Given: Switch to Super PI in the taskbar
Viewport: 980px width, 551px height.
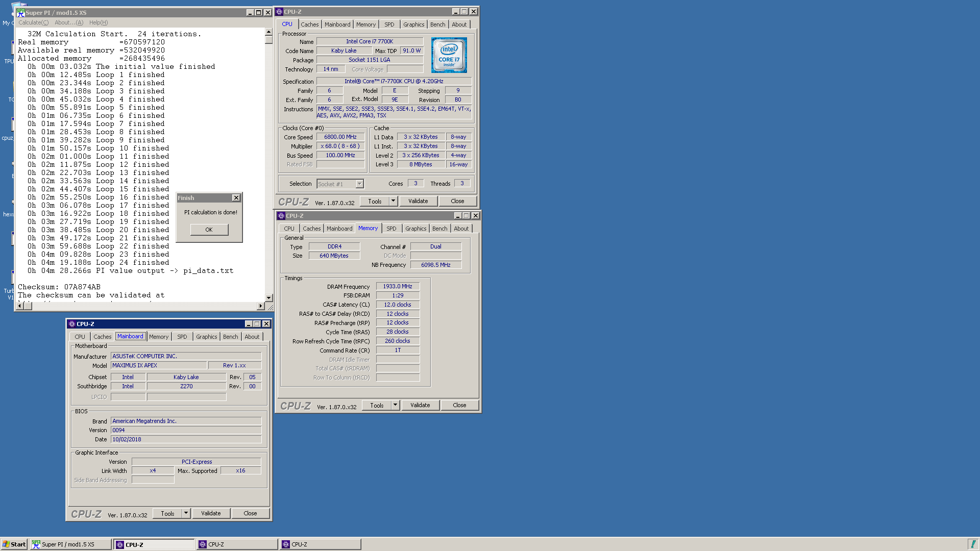Looking at the screenshot, I should coord(70,544).
